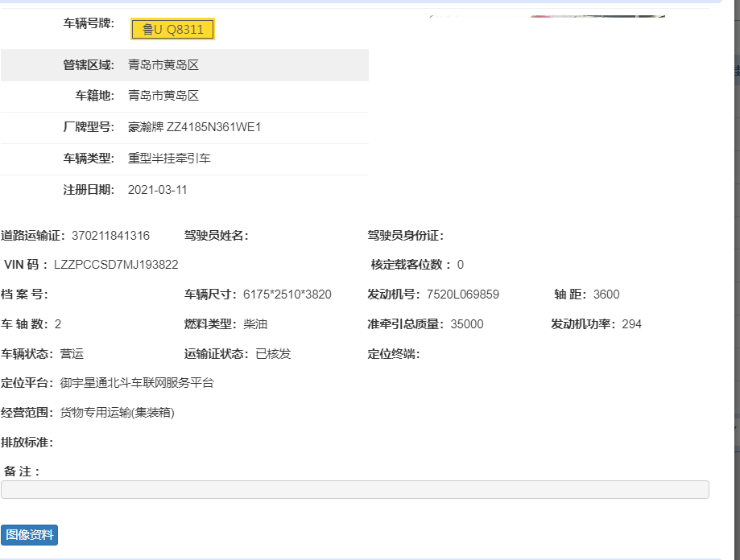Viewport: 740px width, 560px height.
Task: Select the fuel type 柴油
Action: [x=255, y=324]
